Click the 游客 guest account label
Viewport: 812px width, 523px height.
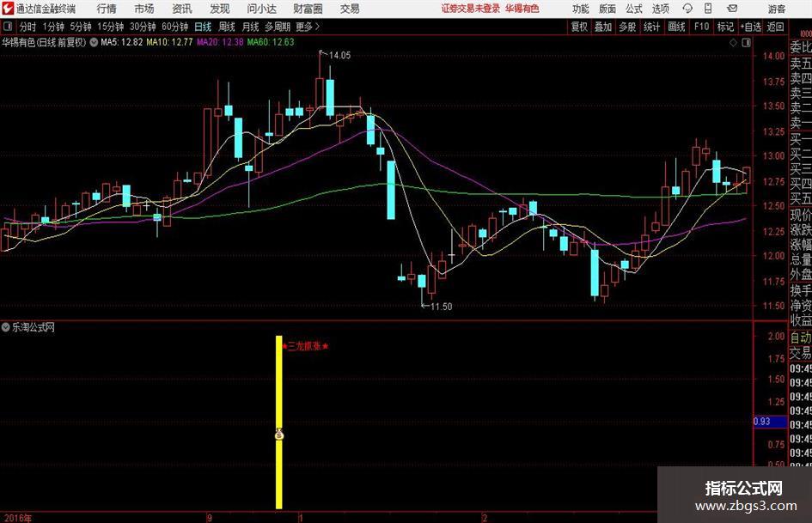776,9
